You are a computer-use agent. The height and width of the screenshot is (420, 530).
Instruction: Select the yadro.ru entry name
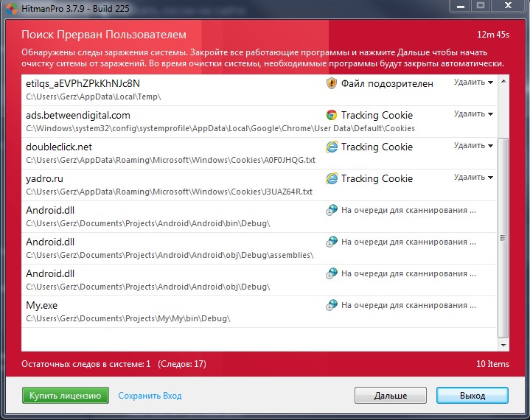coord(44,179)
